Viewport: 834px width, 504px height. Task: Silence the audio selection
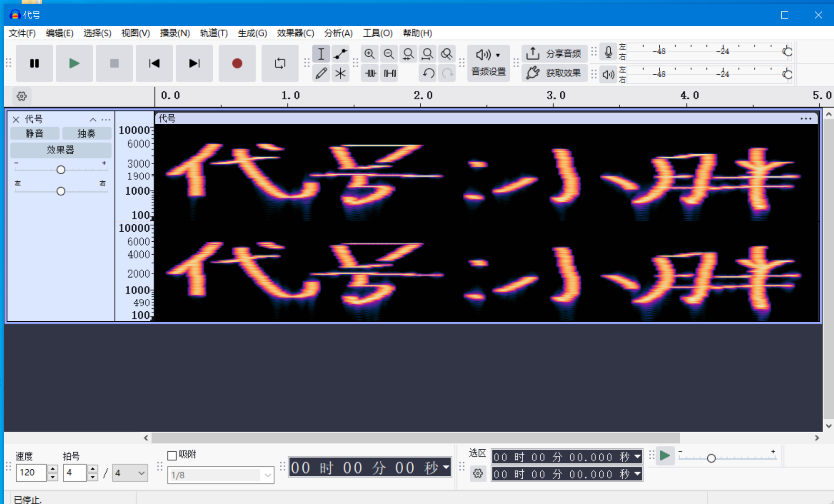(390, 73)
